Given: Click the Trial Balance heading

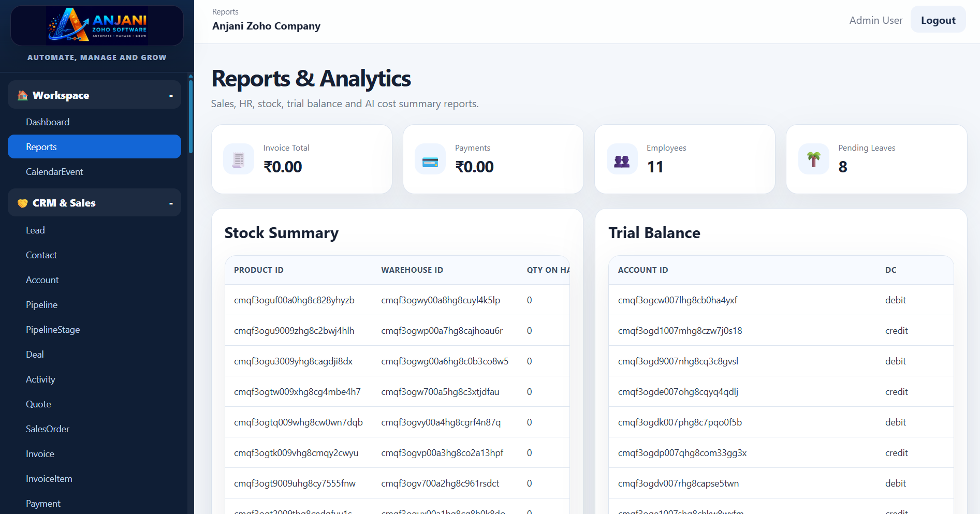Looking at the screenshot, I should [654, 233].
